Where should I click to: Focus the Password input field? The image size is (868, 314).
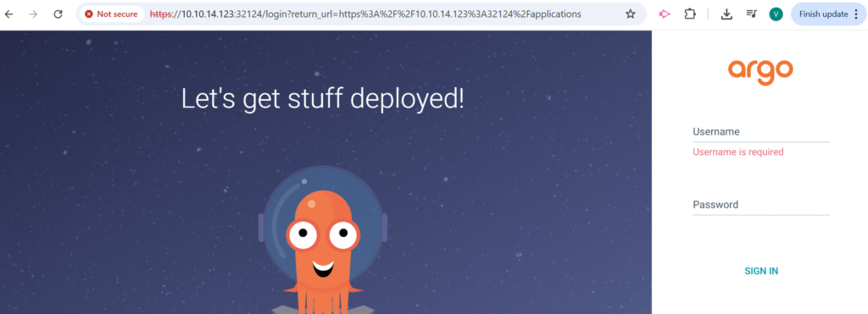[761, 205]
